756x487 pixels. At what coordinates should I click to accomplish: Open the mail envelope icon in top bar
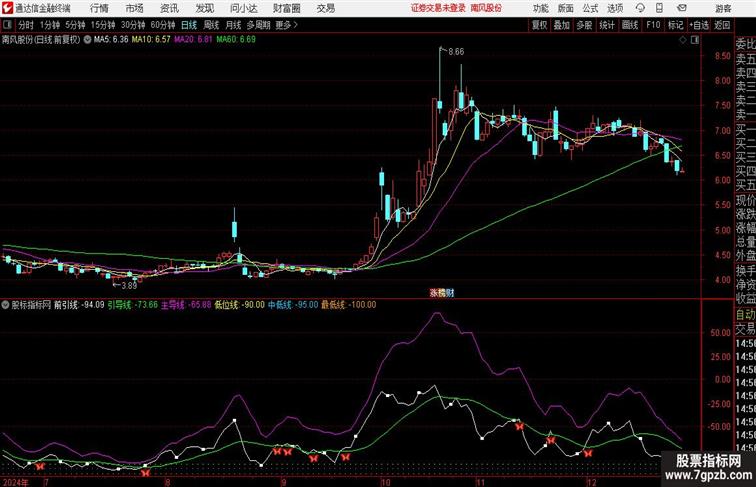coord(682,8)
